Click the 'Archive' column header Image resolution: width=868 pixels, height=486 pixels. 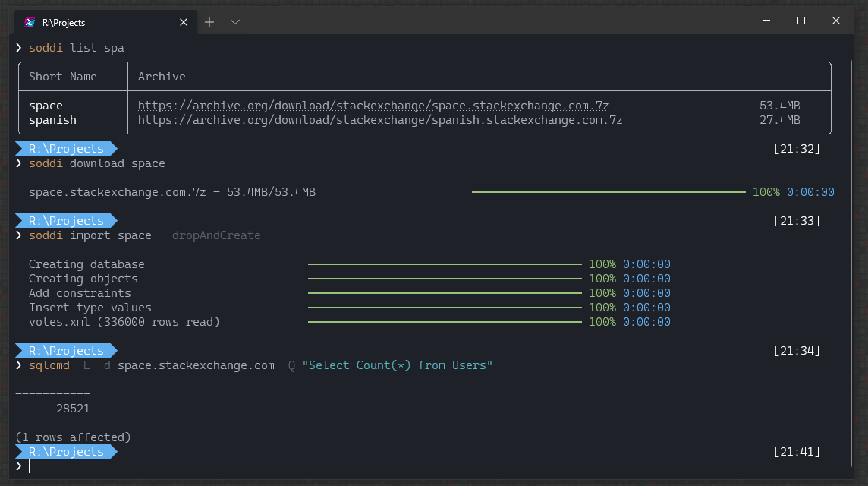tap(162, 77)
